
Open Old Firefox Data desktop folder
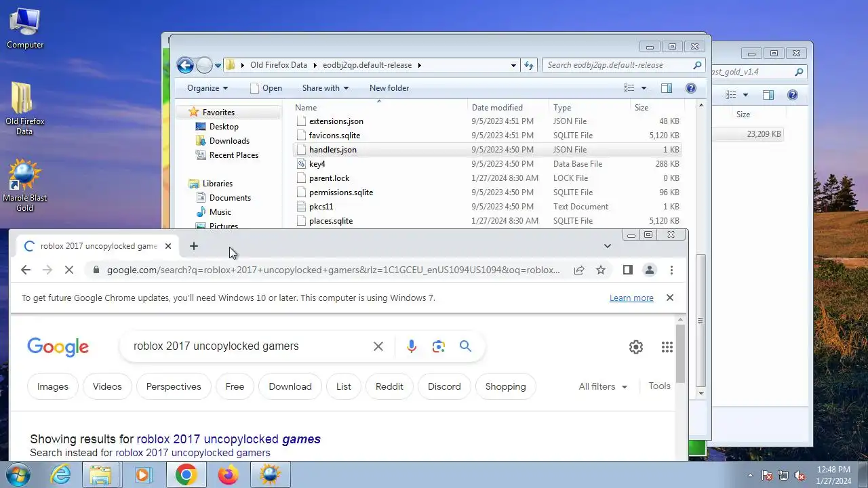pyautogui.click(x=25, y=108)
